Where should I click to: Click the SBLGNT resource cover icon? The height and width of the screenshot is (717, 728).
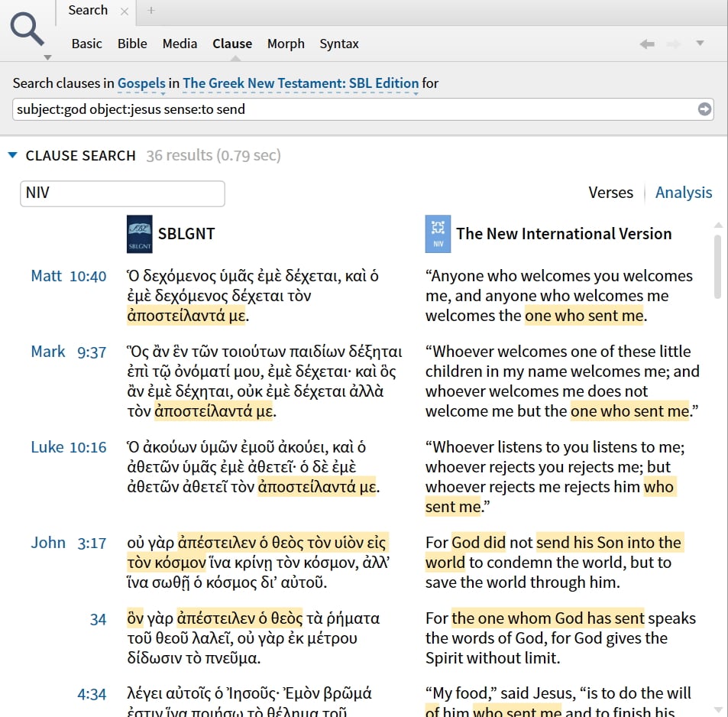[140, 234]
